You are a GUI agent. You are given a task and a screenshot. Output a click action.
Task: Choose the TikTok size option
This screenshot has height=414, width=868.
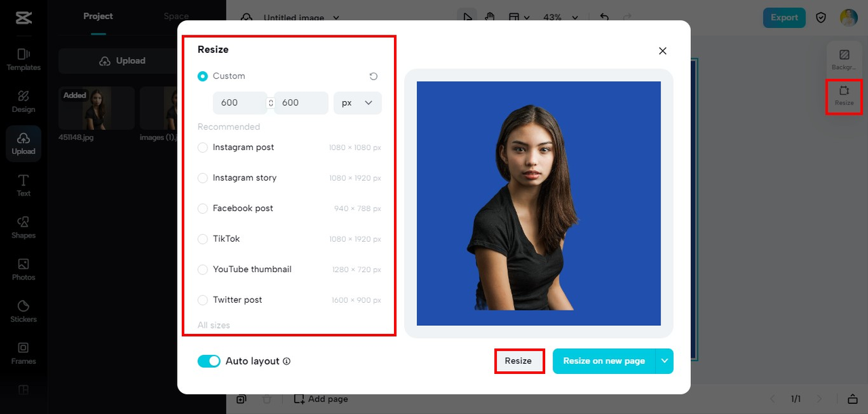(290, 239)
